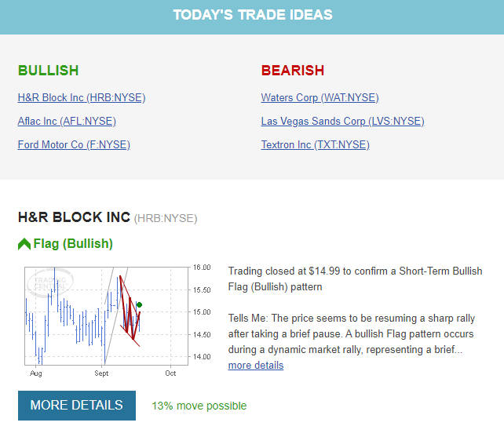Click the BEARISH section heading
This screenshot has width=504, height=437.
tap(293, 71)
